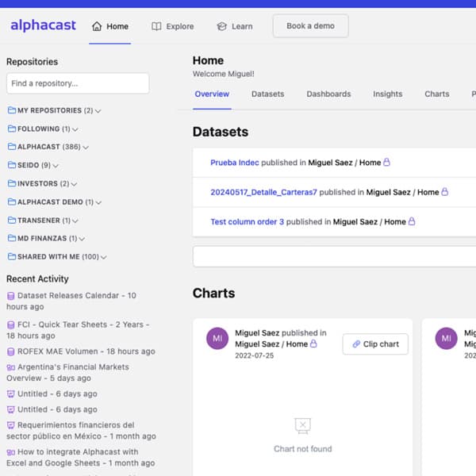Click the Alphacast (386) folder icon
476x476 pixels.
[x=12, y=147]
